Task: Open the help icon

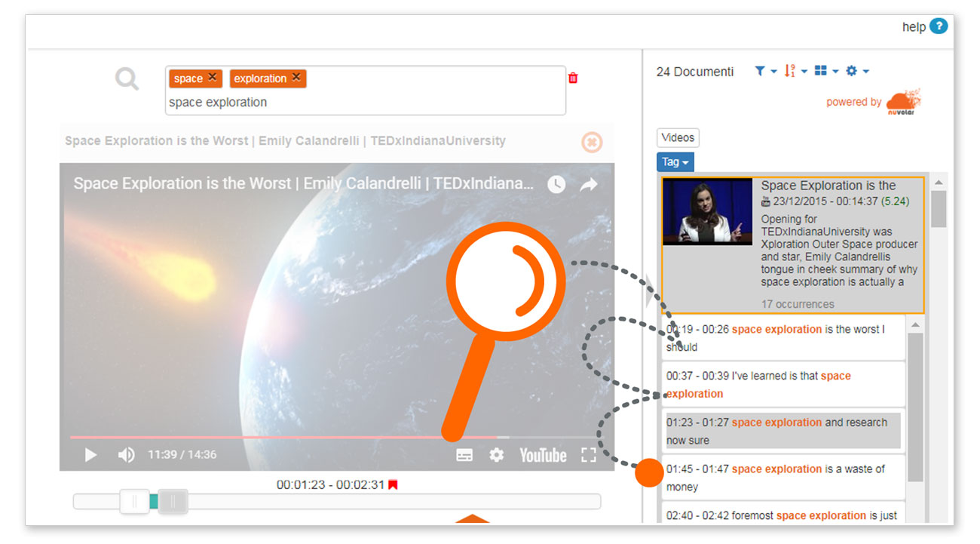Action: click(x=938, y=26)
